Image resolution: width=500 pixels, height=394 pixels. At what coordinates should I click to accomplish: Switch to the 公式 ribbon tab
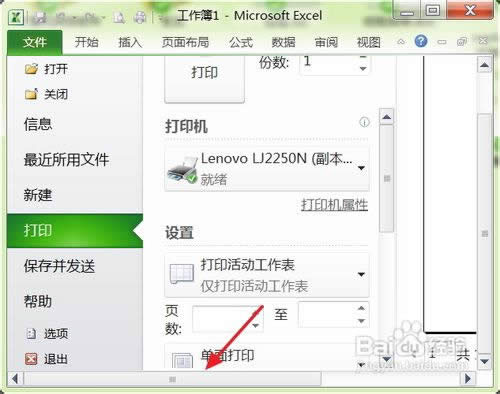point(241,42)
